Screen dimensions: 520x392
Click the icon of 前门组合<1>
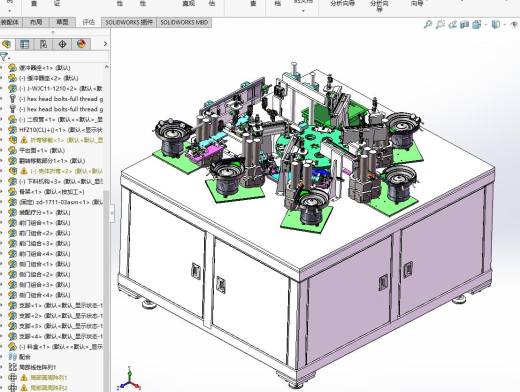pos(12,223)
